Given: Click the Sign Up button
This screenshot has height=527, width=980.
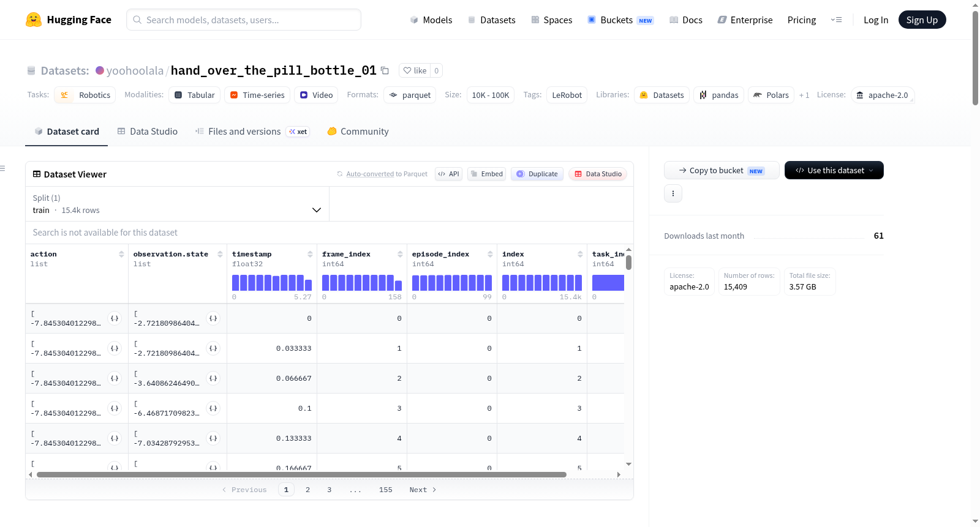Looking at the screenshot, I should [x=922, y=20].
